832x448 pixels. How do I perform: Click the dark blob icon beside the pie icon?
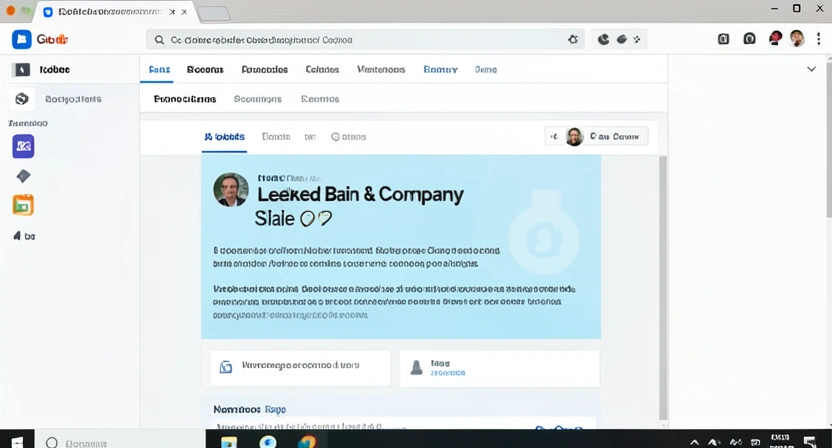tap(621, 39)
